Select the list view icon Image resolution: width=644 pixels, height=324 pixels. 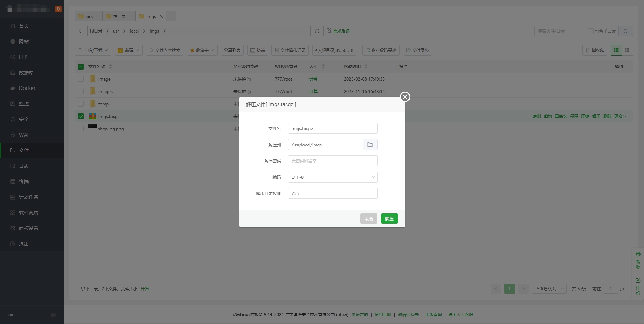[x=616, y=50]
